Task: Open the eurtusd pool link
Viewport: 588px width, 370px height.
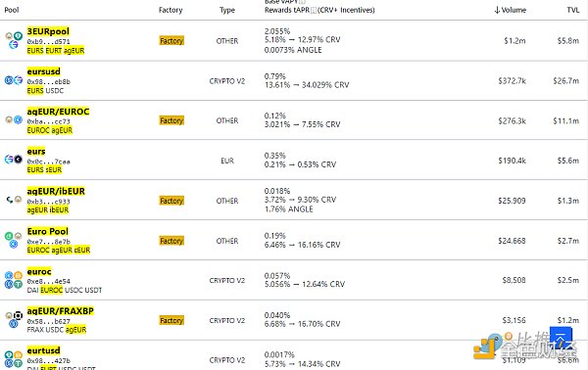Action: (x=43, y=350)
